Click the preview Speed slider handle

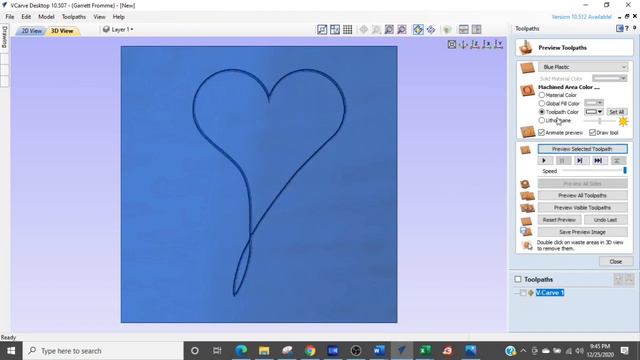(x=624, y=171)
